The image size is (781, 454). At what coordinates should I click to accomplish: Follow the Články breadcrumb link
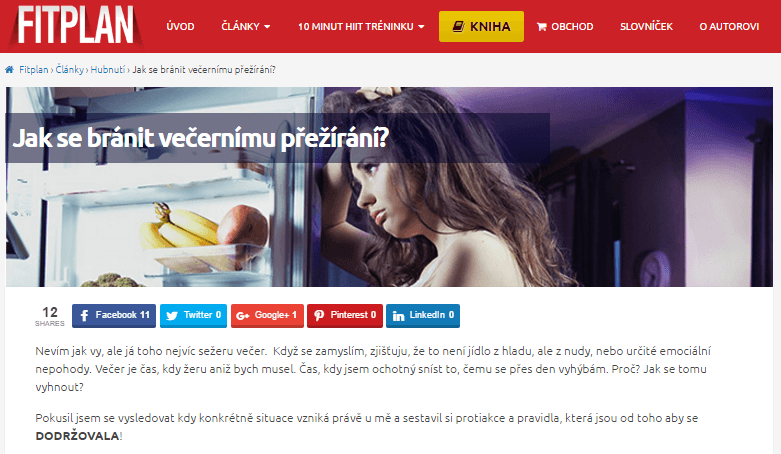click(70, 70)
